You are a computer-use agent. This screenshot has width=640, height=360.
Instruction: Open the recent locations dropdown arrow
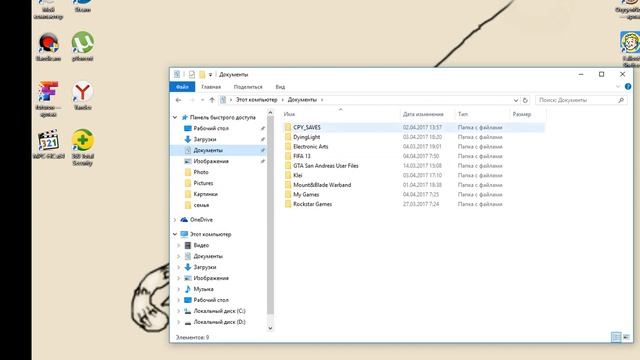click(202, 100)
